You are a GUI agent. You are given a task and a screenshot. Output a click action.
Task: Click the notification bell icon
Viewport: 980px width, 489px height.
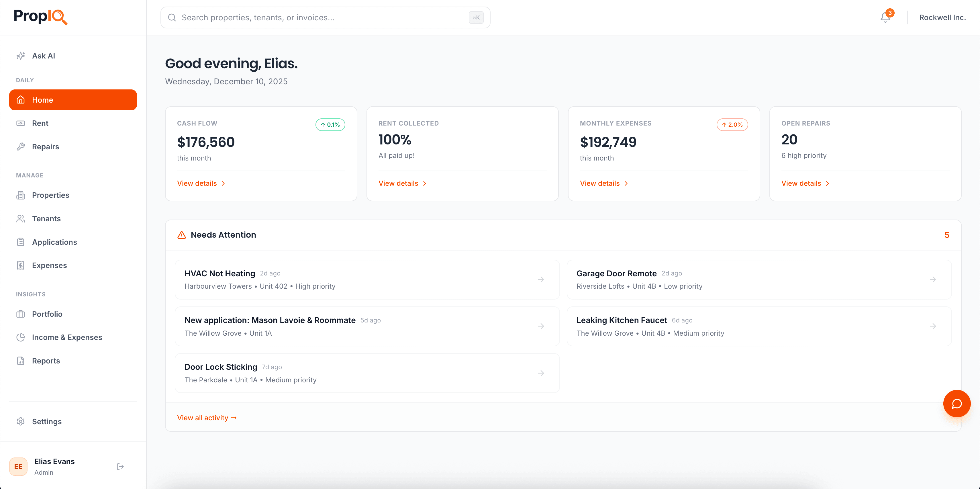point(885,17)
